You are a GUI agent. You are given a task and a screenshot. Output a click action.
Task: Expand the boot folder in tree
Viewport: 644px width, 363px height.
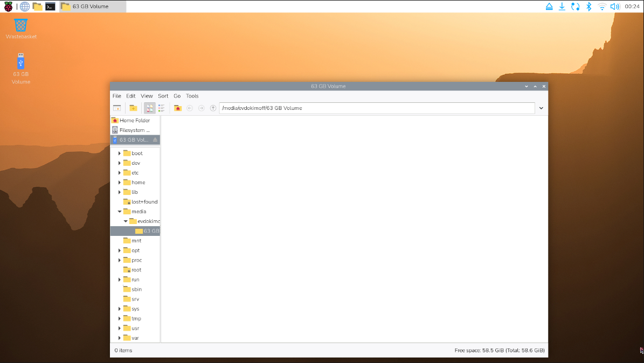(x=120, y=153)
